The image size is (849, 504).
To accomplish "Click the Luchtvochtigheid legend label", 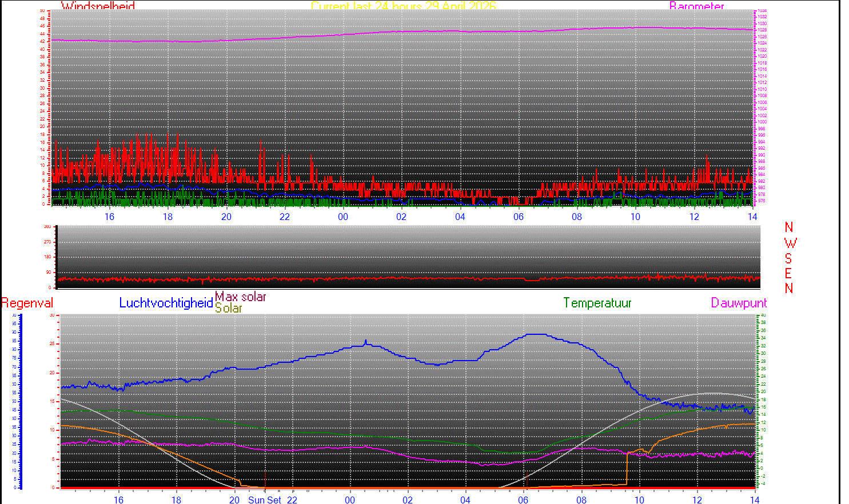I will tap(166, 303).
